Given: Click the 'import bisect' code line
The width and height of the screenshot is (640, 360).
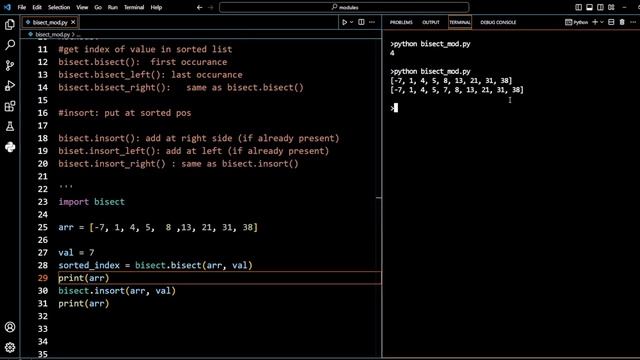Looking at the screenshot, I should coord(91,202).
